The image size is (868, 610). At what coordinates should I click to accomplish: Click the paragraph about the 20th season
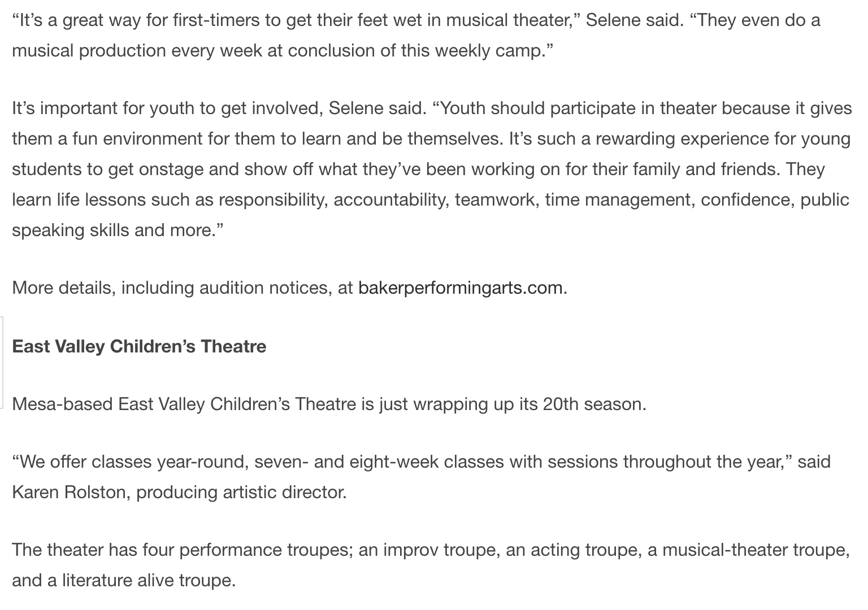pos(329,404)
